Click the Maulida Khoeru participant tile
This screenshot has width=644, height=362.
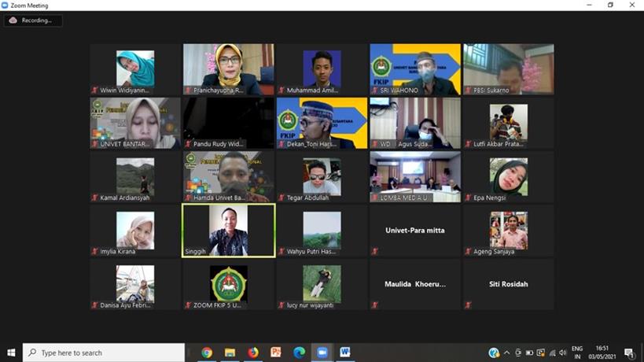[414, 284]
